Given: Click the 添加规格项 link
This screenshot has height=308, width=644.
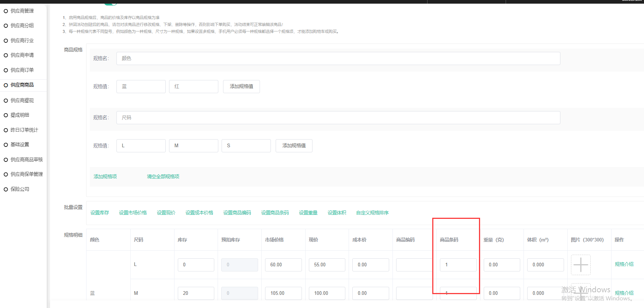Looking at the screenshot, I should (x=105, y=176).
